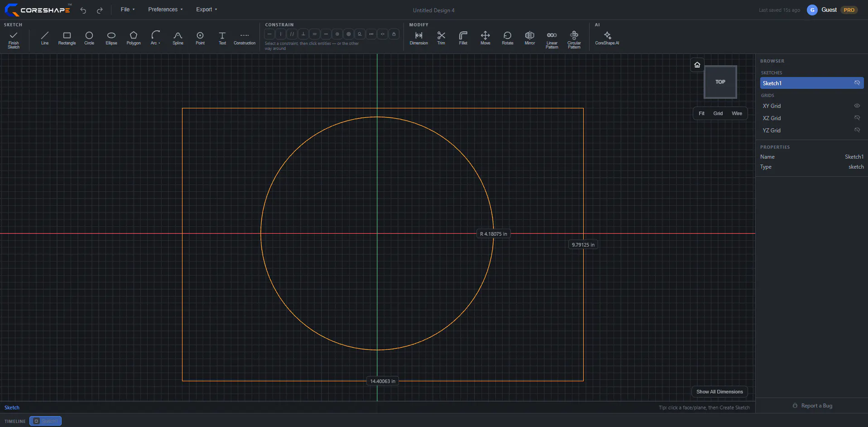This screenshot has height=427, width=868.
Task: Open the File menu dropdown
Action: click(128, 10)
